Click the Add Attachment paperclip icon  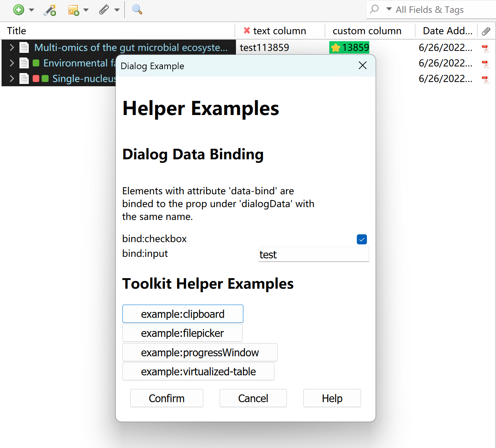pos(104,10)
